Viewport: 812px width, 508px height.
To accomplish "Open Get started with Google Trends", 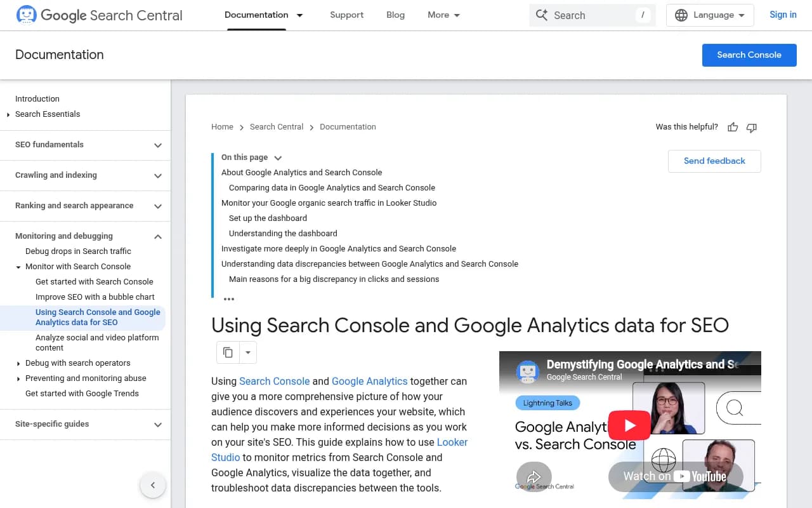I will 82,394.
